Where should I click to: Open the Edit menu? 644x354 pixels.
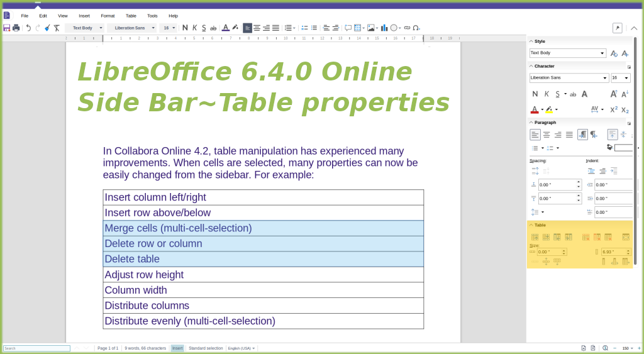pyautogui.click(x=43, y=16)
